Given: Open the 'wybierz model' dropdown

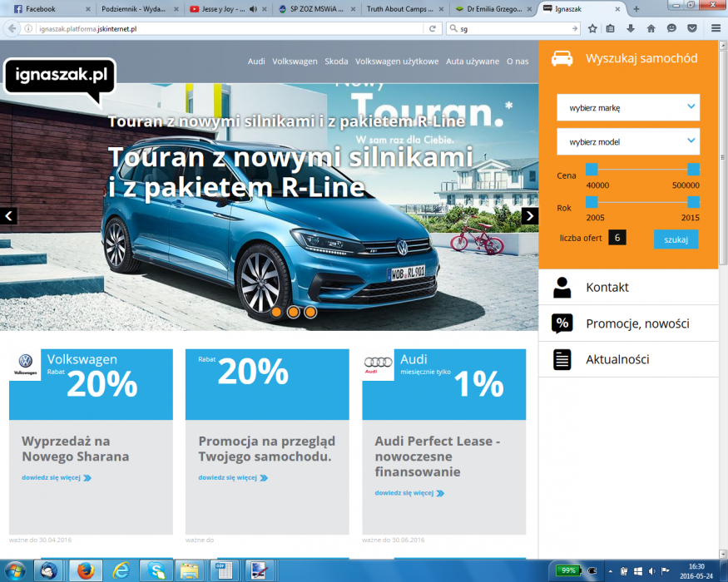Looking at the screenshot, I should pos(628,141).
